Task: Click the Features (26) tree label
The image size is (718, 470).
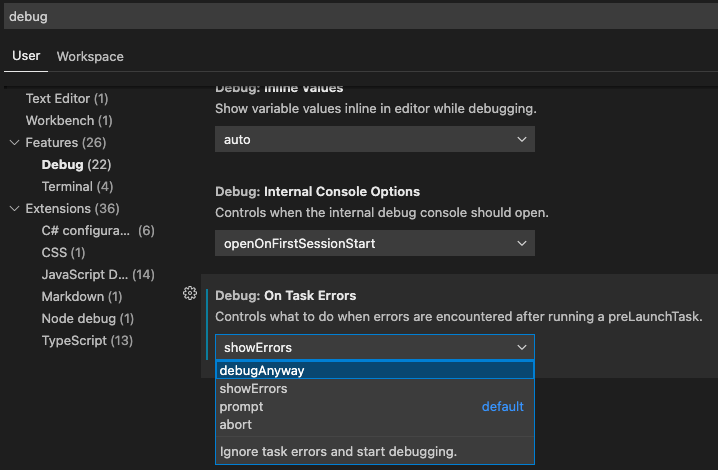Action: pyautogui.click(x=66, y=142)
